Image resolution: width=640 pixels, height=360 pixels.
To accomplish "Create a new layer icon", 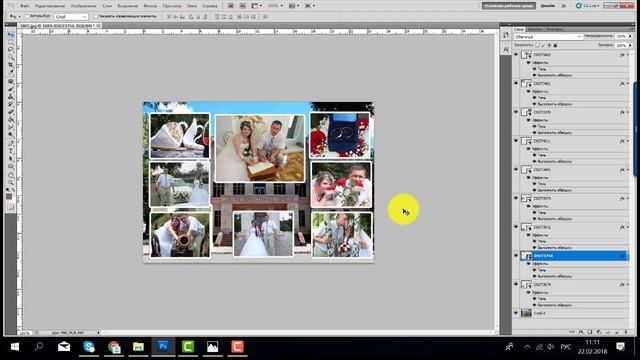I will pyautogui.click(x=617, y=332).
